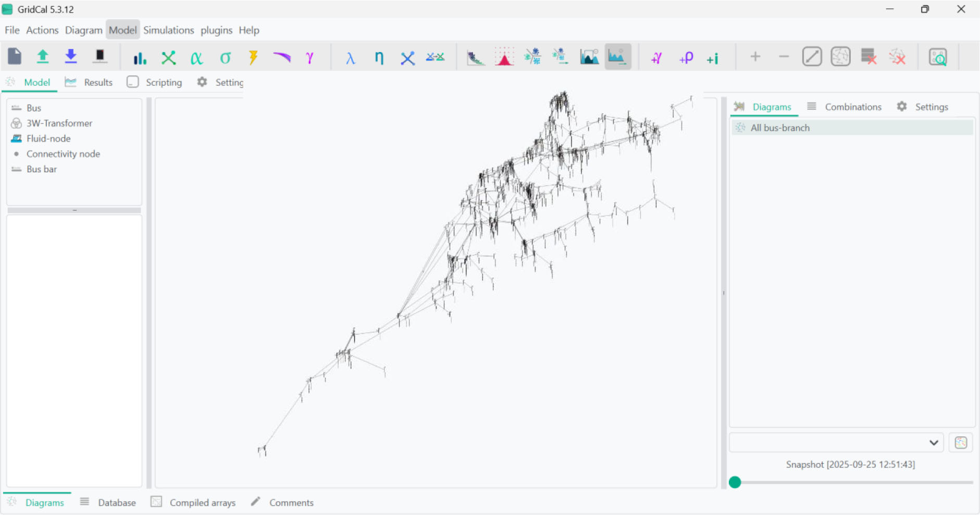Click the blue download arrow save icon

71,56
